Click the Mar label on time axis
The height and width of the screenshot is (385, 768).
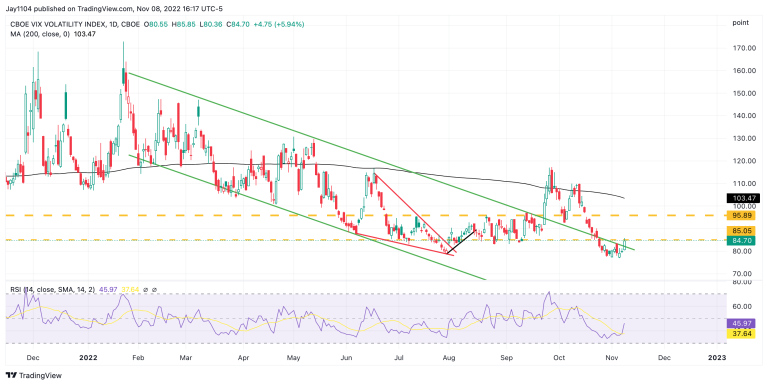pyautogui.click(x=186, y=358)
